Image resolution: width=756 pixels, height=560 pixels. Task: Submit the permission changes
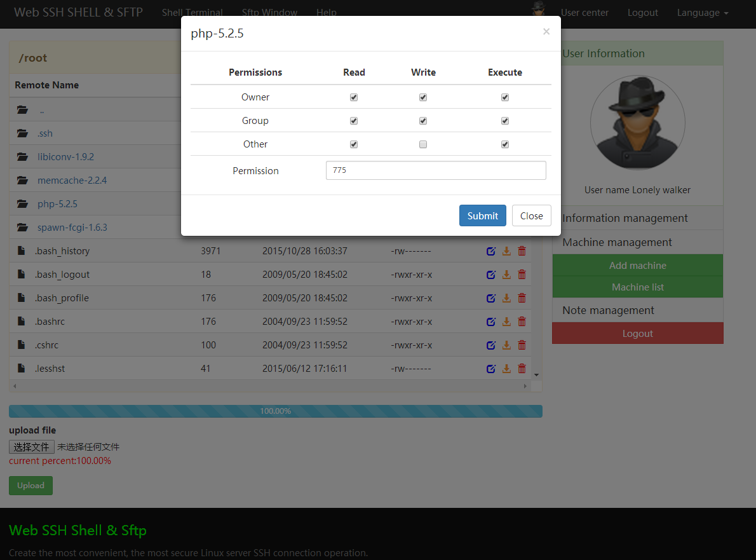(x=482, y=215)
